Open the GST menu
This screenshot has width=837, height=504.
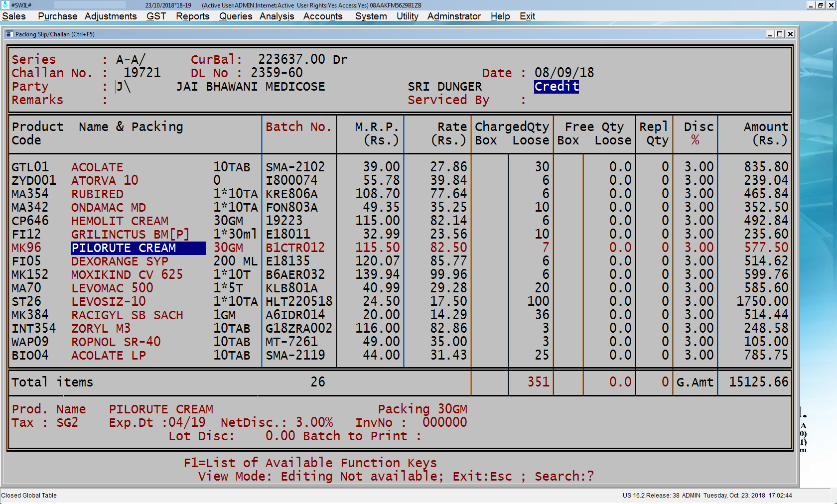(156, 16)
